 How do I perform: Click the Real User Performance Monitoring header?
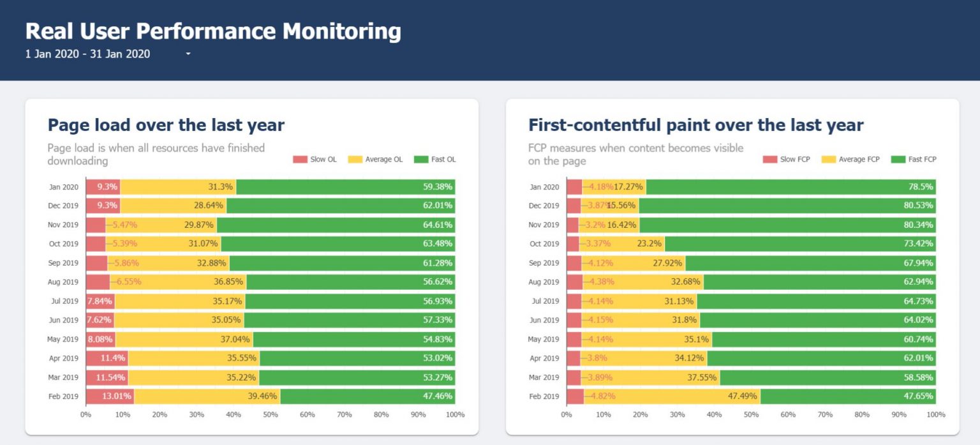[213, 30]
